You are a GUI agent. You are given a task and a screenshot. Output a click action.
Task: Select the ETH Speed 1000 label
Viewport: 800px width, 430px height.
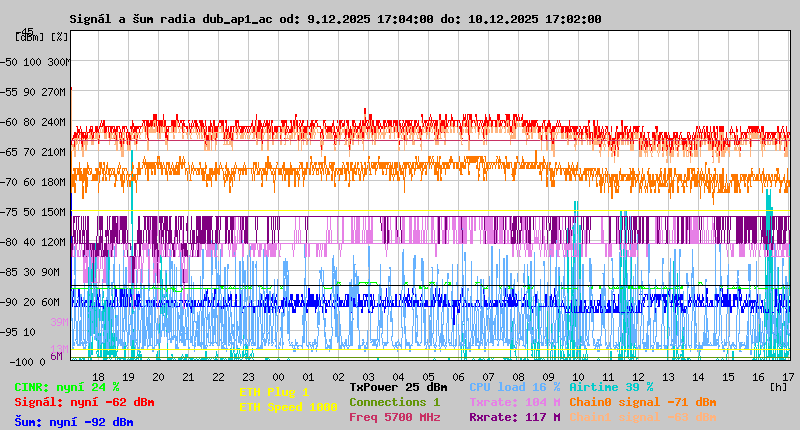(x=288, y=407)
